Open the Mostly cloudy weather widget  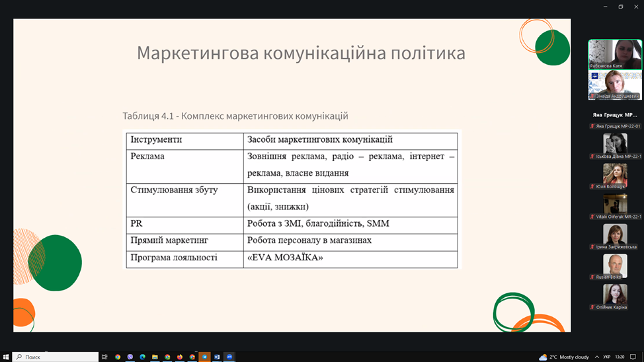(x=564, y=357)
